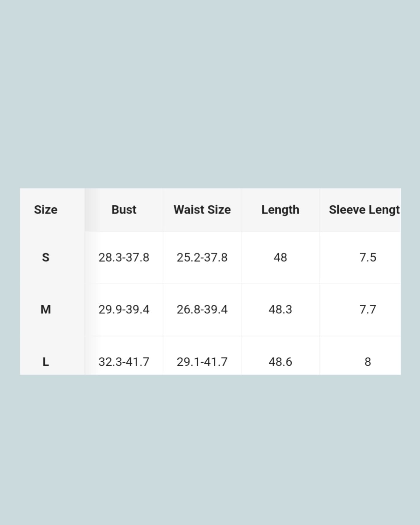The image size is (420, 525).
Task: Click the sleeve length value 8
Action: pyautogui.click(x=368, y=362)
